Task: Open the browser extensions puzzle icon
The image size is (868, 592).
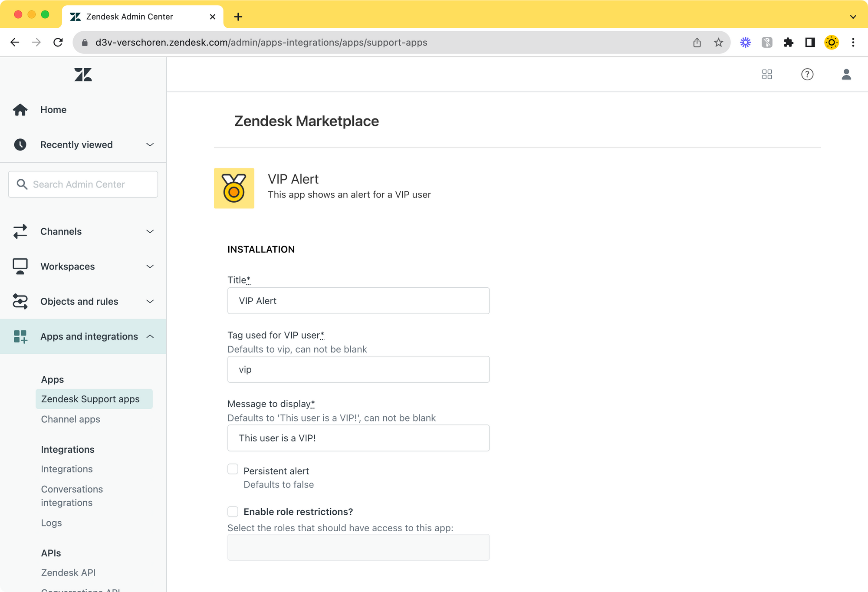Action: coord(788,43)
